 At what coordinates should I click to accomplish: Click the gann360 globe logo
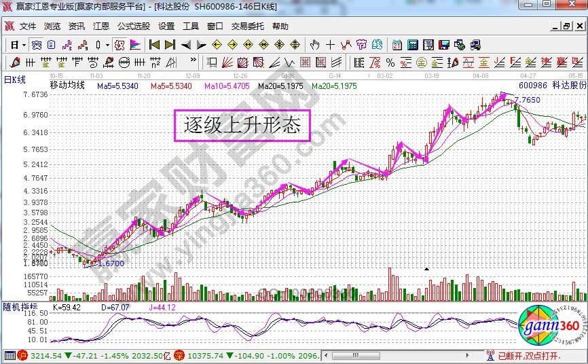tap(549, 329)
